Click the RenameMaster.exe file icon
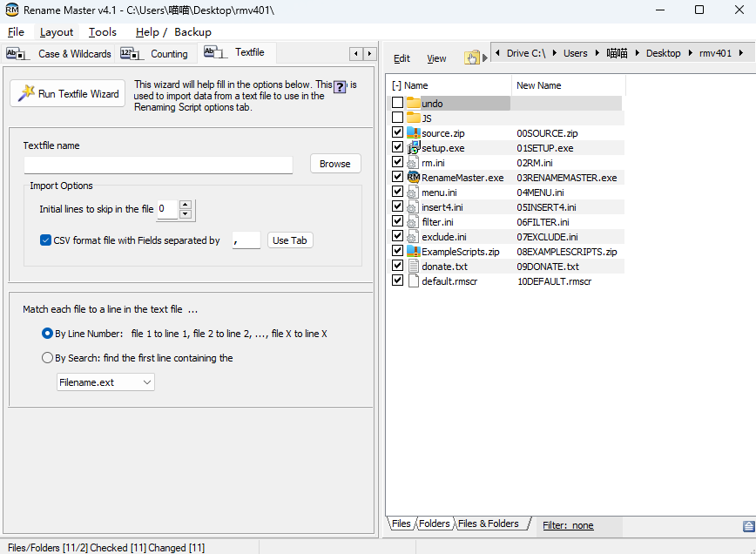 click(x=414, y=177)
